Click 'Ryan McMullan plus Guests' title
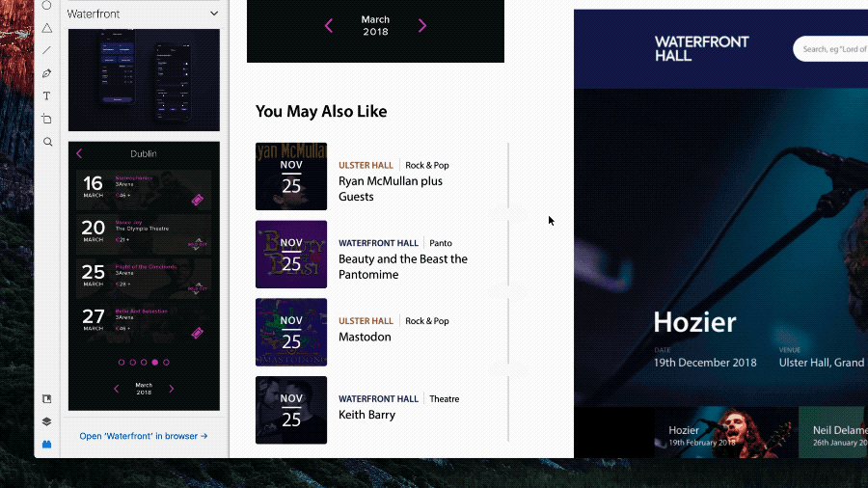This screenshot has height=488, width=868. [391, 189]
